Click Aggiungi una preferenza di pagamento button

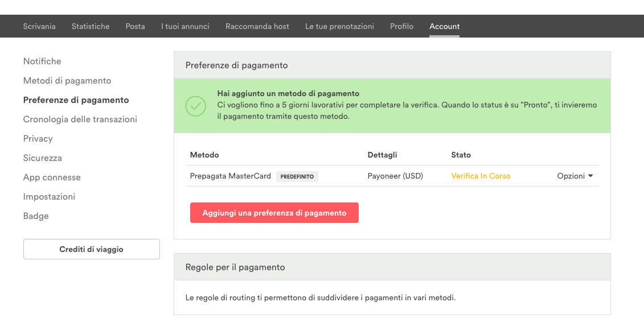(x=274, y=213)
